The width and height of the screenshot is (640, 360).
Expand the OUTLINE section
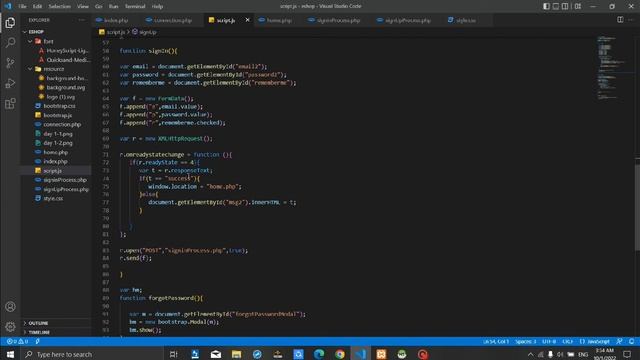(56, 323)
